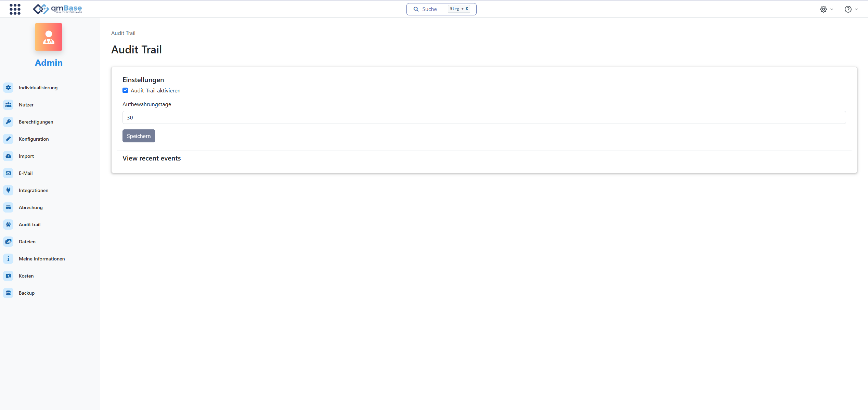Click the Berechtigungen key icon
The width and height of the screenshot is (868, 410).
[8, 122]
